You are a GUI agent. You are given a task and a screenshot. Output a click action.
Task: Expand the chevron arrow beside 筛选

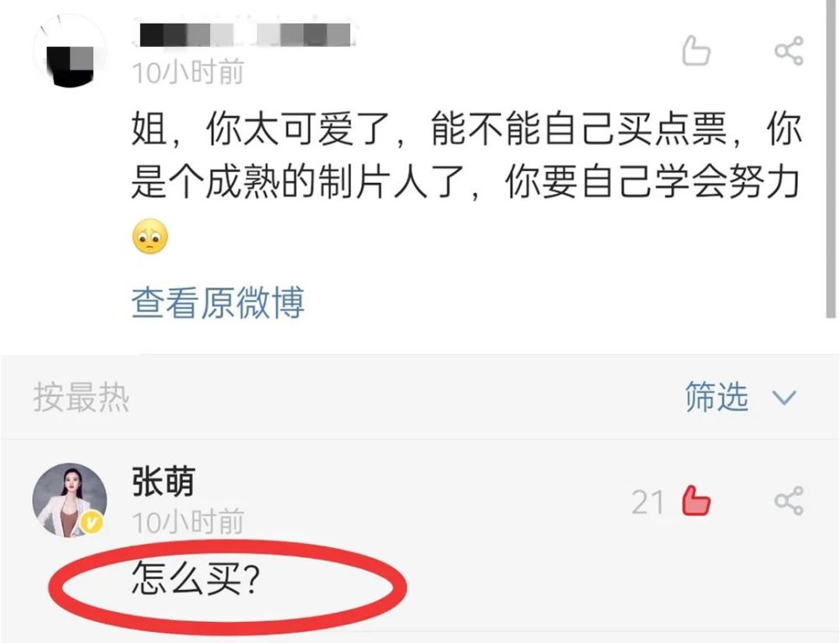[x=785, y=398]
